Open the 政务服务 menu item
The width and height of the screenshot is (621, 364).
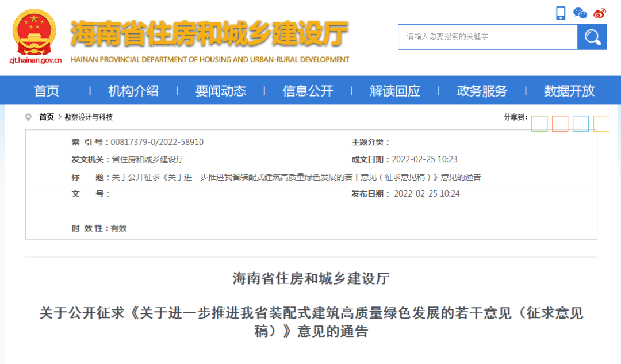481,90
